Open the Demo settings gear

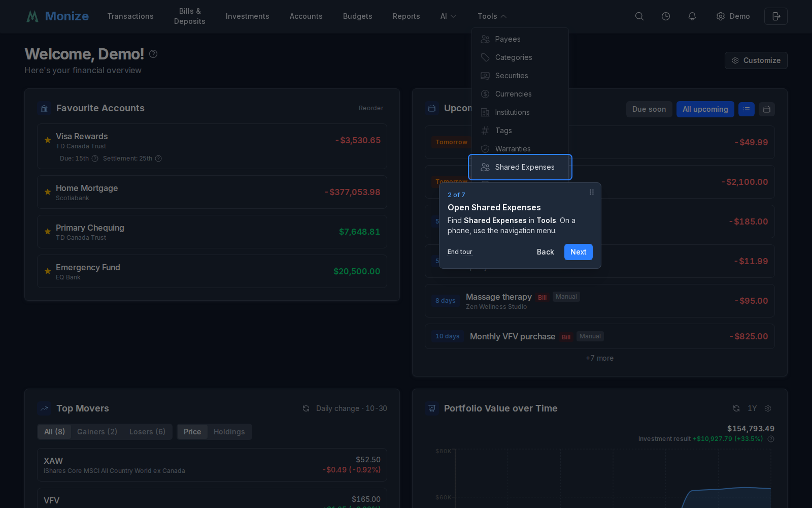click(x=733, y=16)
